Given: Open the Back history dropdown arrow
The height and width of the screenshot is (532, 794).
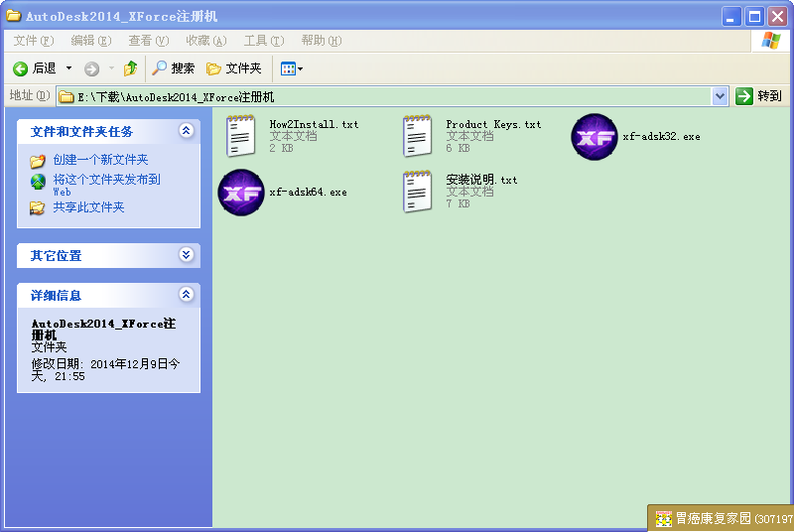Looking at the screenshot, I should point(68,68).
